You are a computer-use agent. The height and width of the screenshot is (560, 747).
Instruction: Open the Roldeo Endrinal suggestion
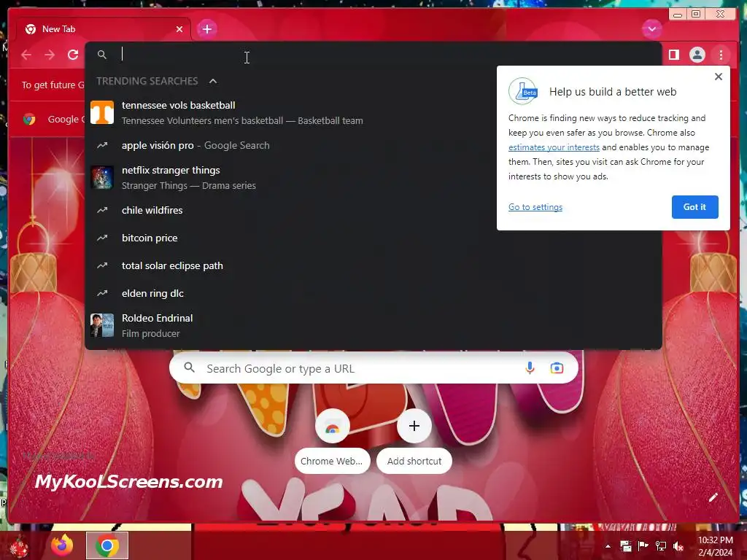(373, 326)
